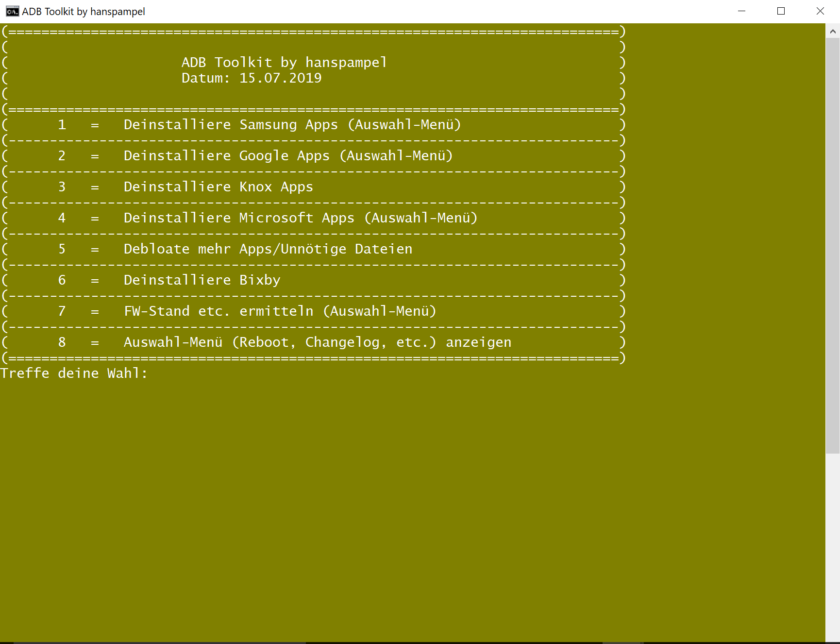
Task: Click menu line "FW-Stand etc. ermitteln (Auswahl-Menü)"
Action: [280, 311]
